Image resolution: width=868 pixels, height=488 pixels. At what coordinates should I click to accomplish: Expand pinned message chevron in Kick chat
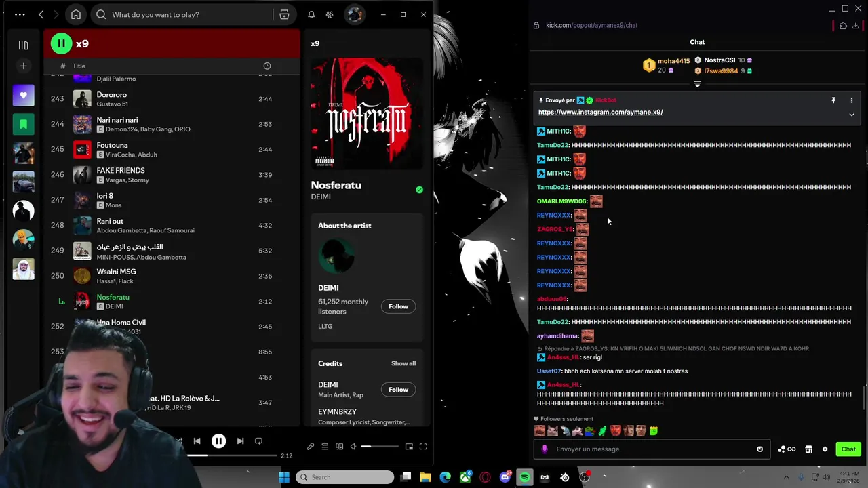(852, 115)
